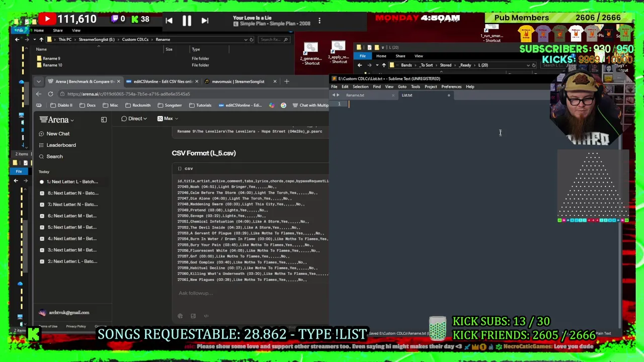Open Sublime Text File menu
Image resolution: width=644 pixels, height=362 pixels.
334,87
